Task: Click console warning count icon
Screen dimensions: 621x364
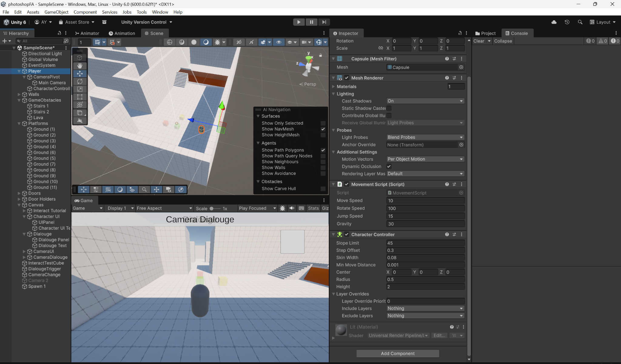Action: [x=603, y=41]
